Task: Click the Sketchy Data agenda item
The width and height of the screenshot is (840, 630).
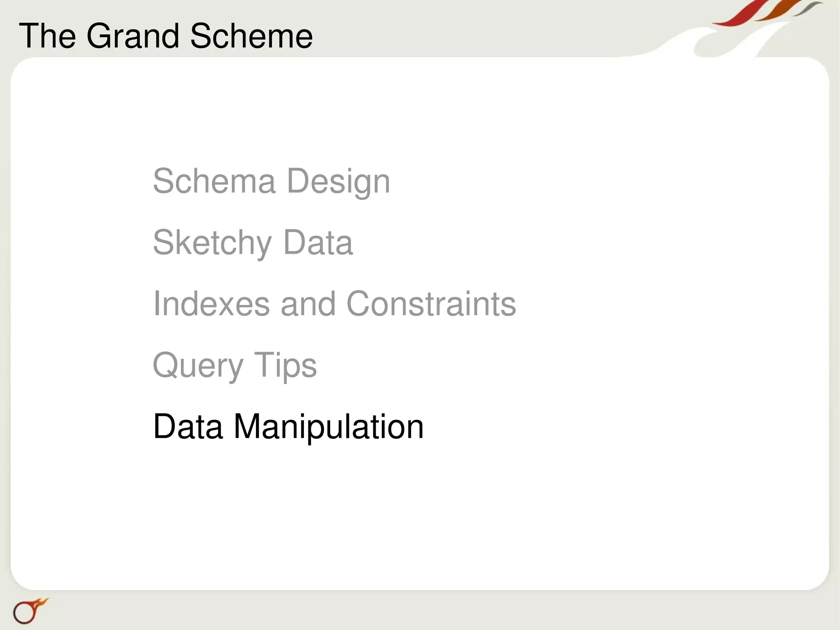Action: coord(252,243)
